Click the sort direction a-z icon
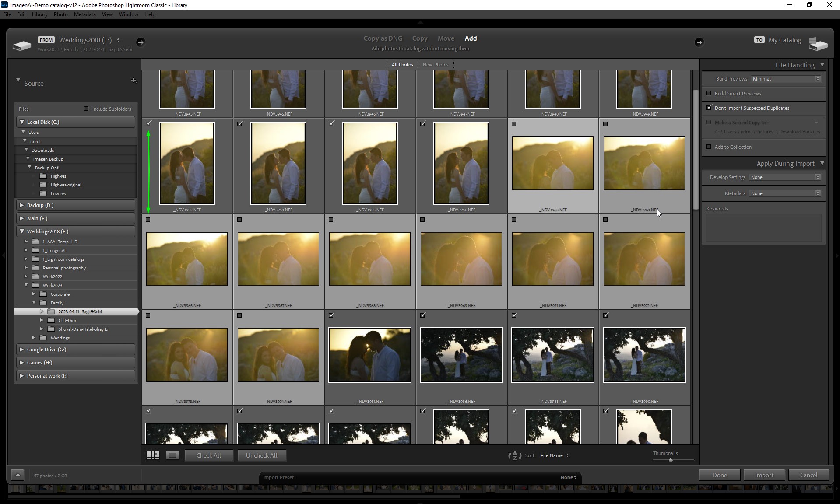The width and height of the screenshot is (840, 504). tap(514, 455)
